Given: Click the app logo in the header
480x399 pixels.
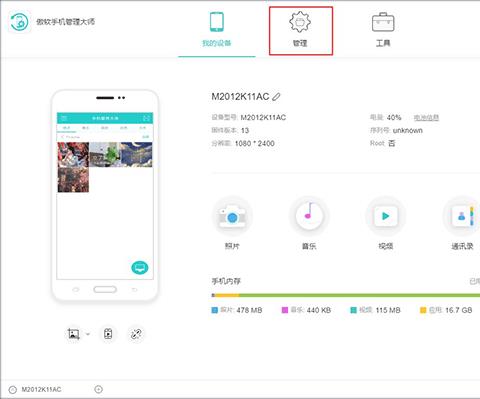Looking at the screenshot, I should [x=19, y=22].
